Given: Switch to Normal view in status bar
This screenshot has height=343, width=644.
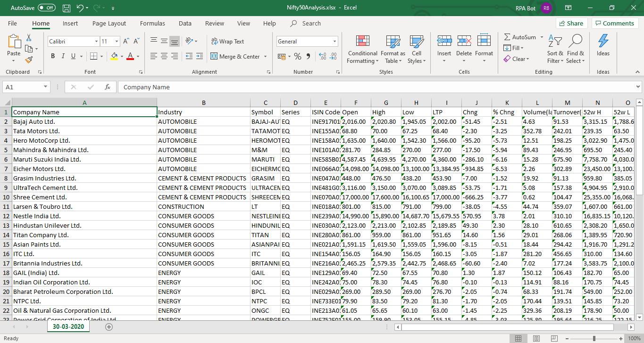Looking at the screenshot, I should (518, 338).
